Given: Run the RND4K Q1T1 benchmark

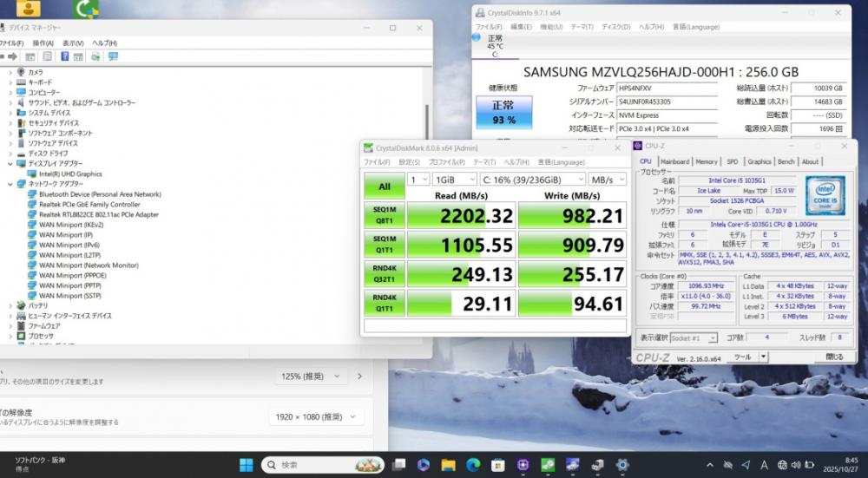Looking at the screenshot, I should (385, 303).
